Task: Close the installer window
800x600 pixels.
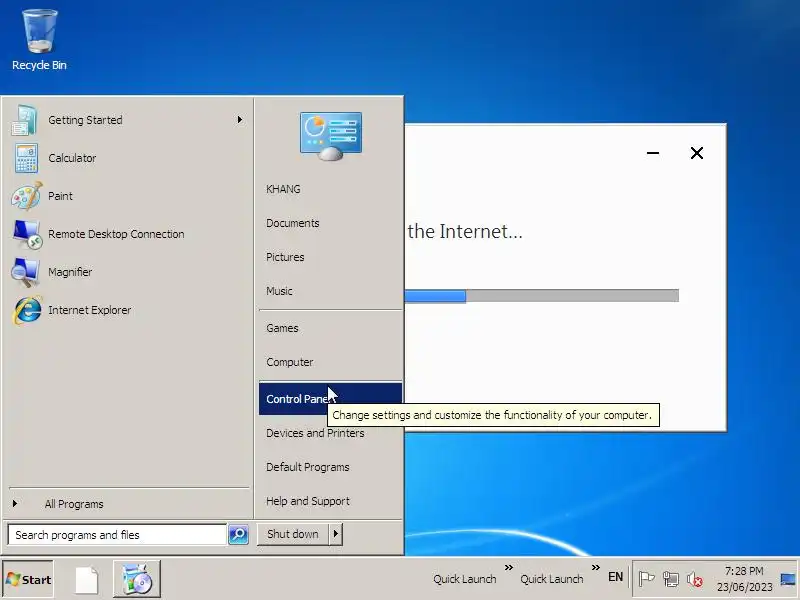Action: click(697, 153)
